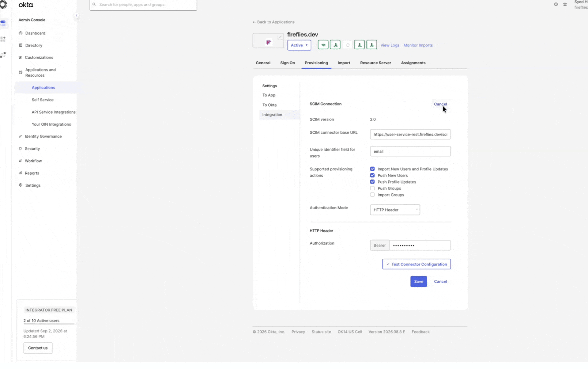Click the Settings gear icon in the sidebar

click(x=21, y=185)
